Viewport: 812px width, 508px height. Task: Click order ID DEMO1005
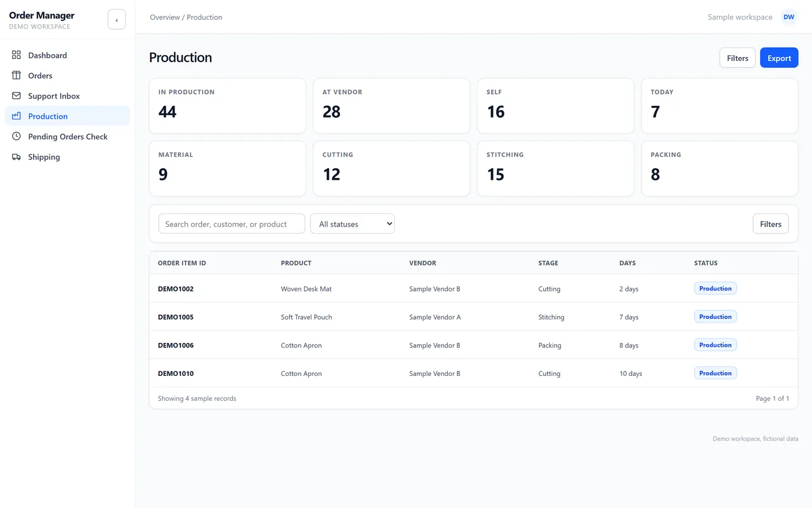coord(176,317)
